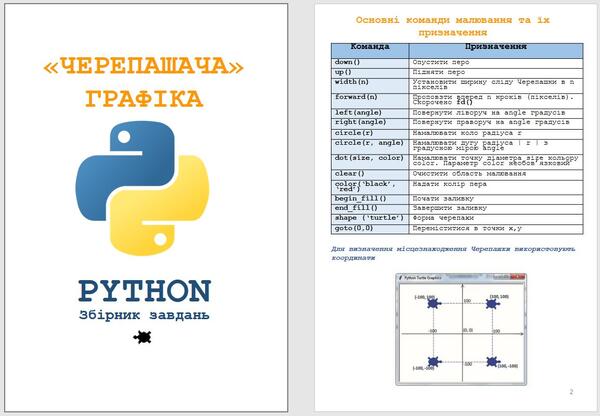
Task: Click the 'Повернути ліворуч' description cell
Action: pyautogui.click(x=496, y=113)
